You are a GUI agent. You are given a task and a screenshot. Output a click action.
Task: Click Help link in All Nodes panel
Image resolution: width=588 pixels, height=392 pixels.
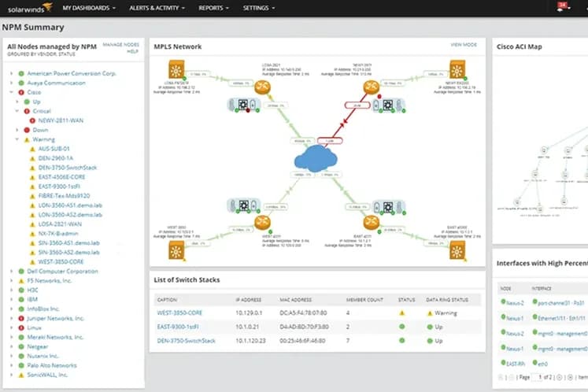[133, 51]
